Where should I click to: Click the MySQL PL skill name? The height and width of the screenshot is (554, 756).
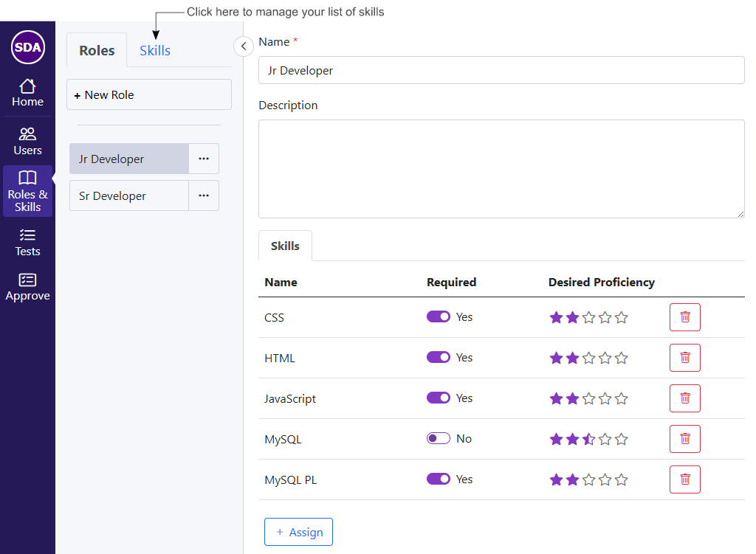coord(290,479)
